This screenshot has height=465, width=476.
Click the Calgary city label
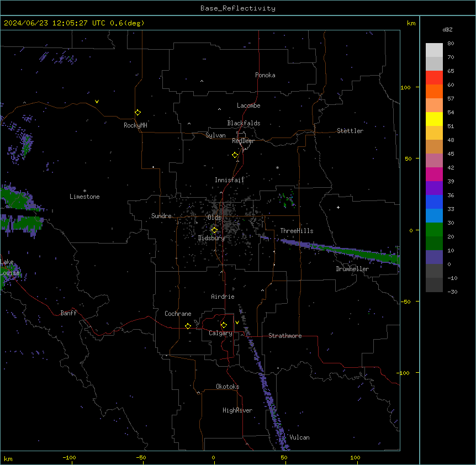click(221, 333)
